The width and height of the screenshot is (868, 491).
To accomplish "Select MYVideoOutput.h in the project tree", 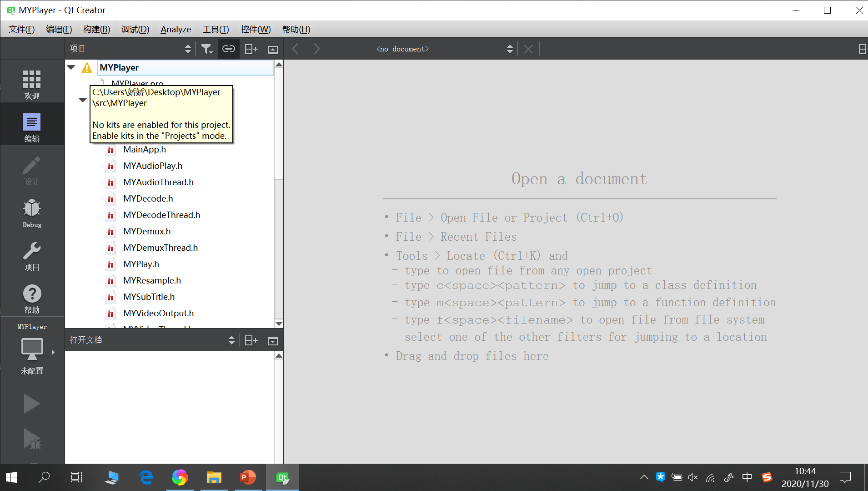I will click(158, 313).
